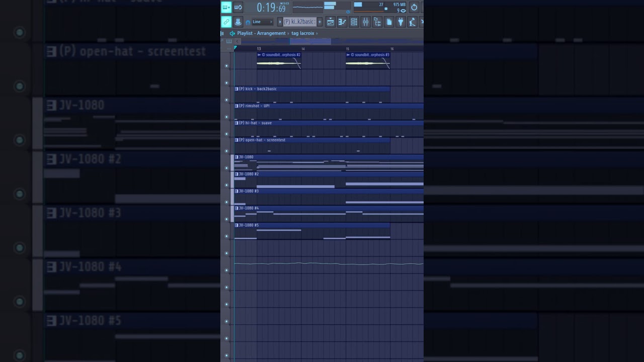This screenshot has height=362, width=644.
Task: Toggle typing keyboard to piano icon
Action: pyautogui.click(x=226, y=7)
